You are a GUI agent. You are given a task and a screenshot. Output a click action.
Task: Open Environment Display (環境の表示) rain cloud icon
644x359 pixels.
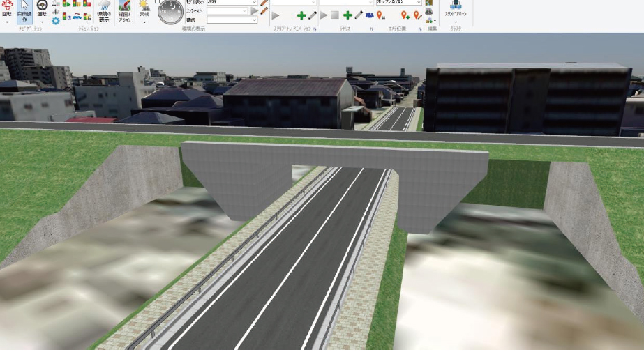click(104, 11)
